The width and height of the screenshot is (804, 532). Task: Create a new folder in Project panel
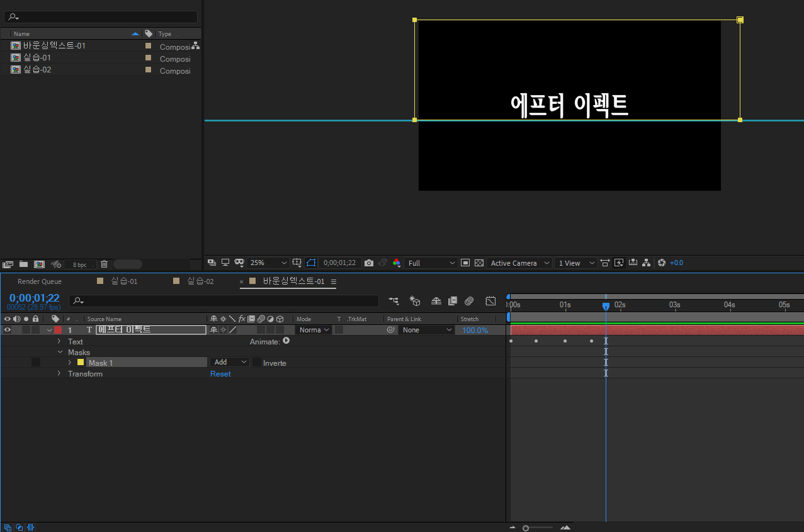point(23,264)
